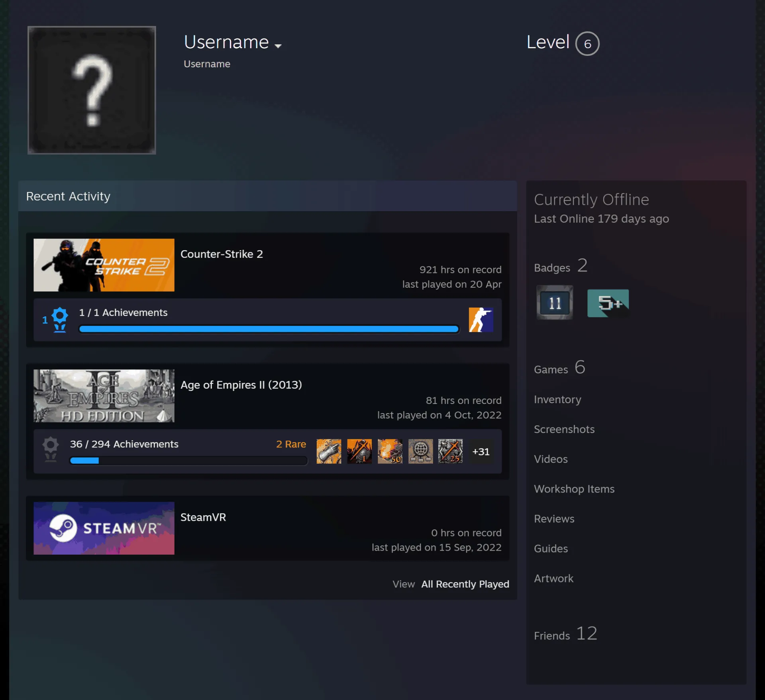
Task: Open the SteamVR game banner
Action: 104,528
